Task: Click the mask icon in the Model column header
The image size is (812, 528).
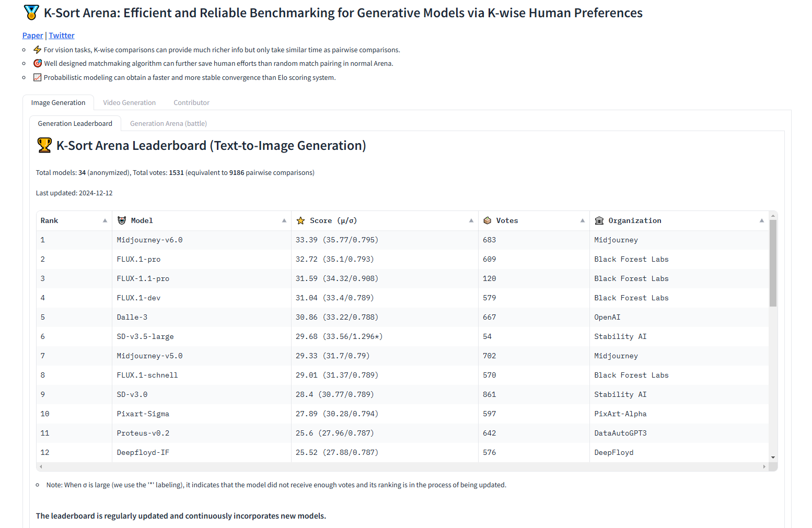Action: tap(121, 220)
